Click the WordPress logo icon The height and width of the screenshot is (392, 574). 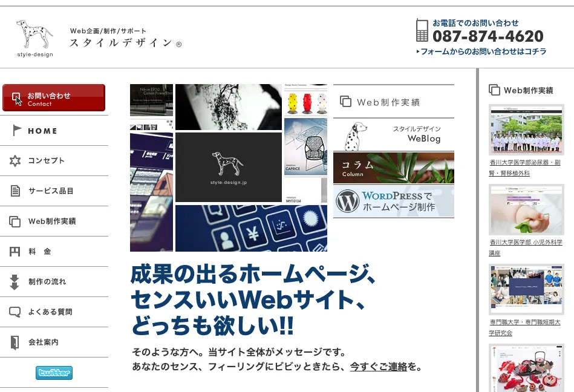347,201
